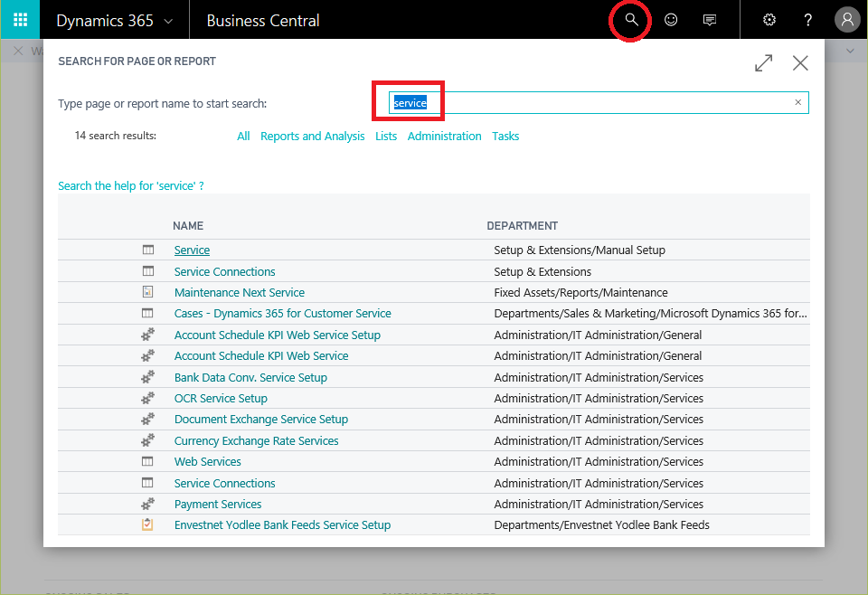Click the '14 search results:' text
This screenshot has height=595, width=868.
(116, 136)
